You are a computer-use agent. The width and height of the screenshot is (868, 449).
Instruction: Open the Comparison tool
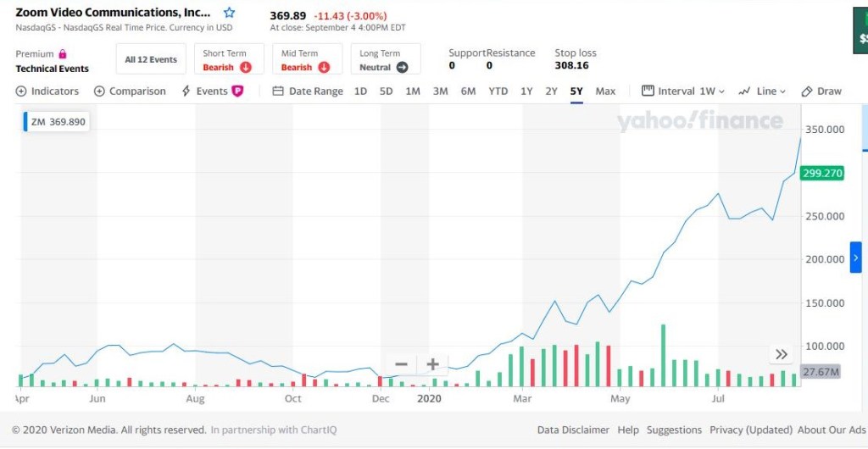click(130, 91)
